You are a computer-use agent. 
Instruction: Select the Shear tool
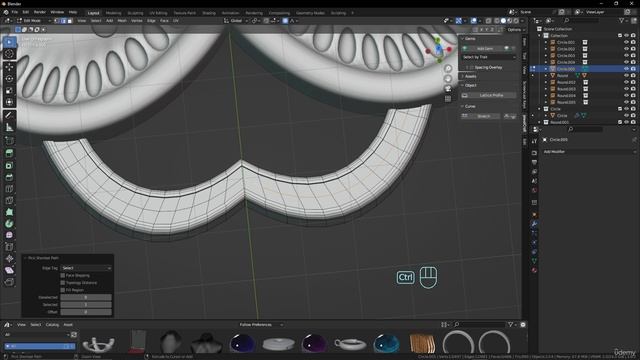pyautogui.click(x=9, y=270)
